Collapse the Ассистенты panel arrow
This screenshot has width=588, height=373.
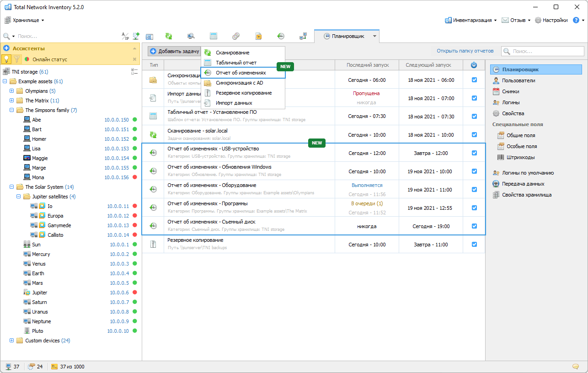click(134, 48)
